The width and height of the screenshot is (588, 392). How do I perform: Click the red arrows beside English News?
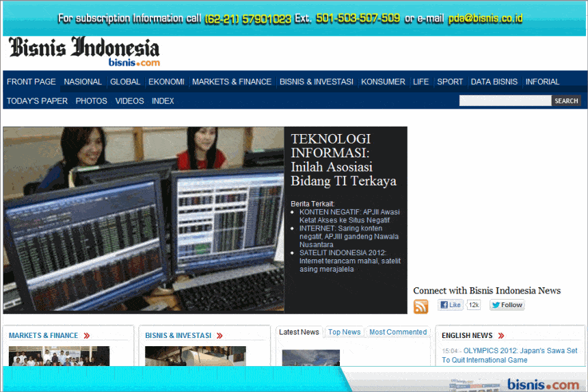tap(500, 336)
